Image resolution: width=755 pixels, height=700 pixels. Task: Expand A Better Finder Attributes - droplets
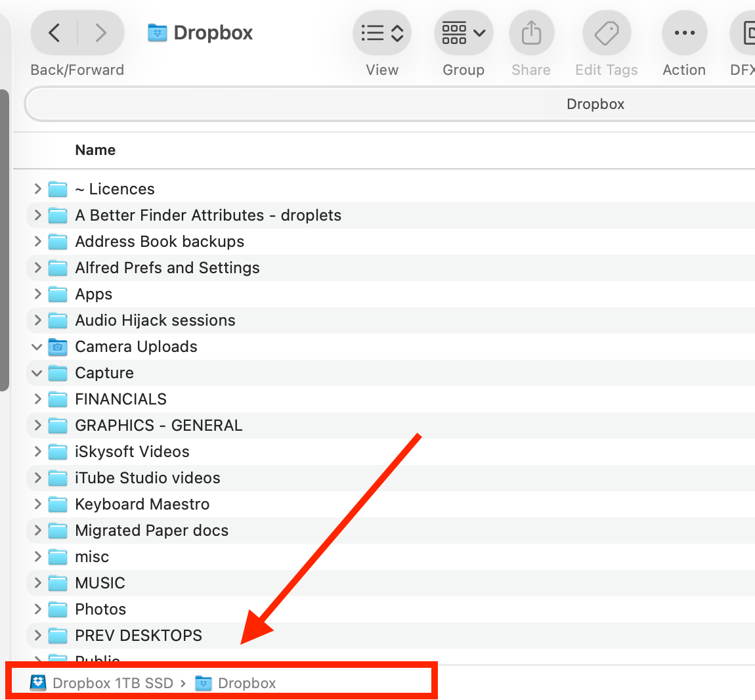tap(37, 215)
